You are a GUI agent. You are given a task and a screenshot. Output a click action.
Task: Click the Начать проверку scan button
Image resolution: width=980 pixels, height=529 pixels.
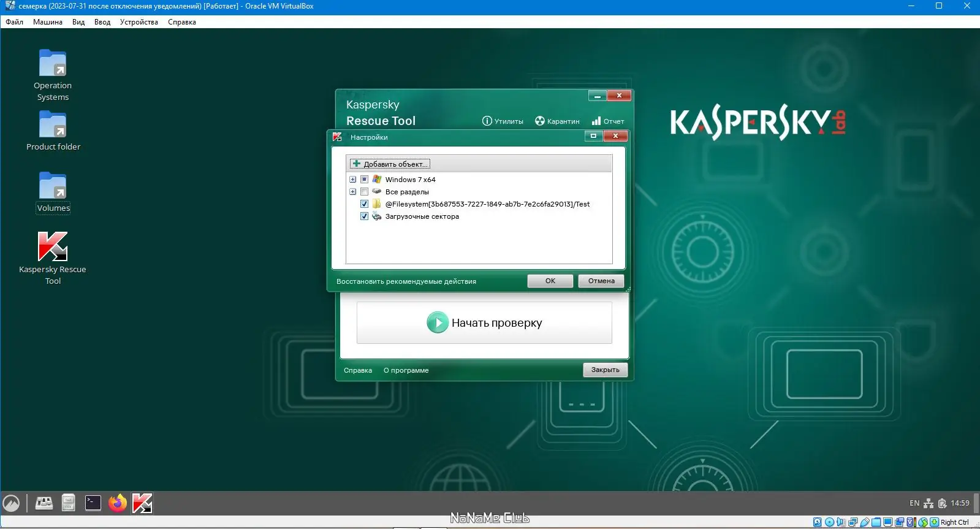click(484, 322)
